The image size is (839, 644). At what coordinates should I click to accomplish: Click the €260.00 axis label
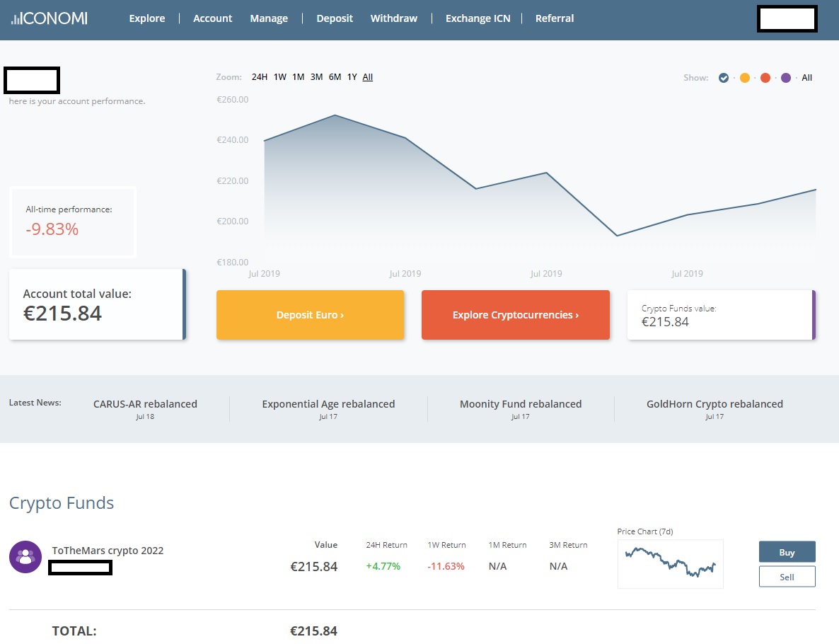(232, 100)
